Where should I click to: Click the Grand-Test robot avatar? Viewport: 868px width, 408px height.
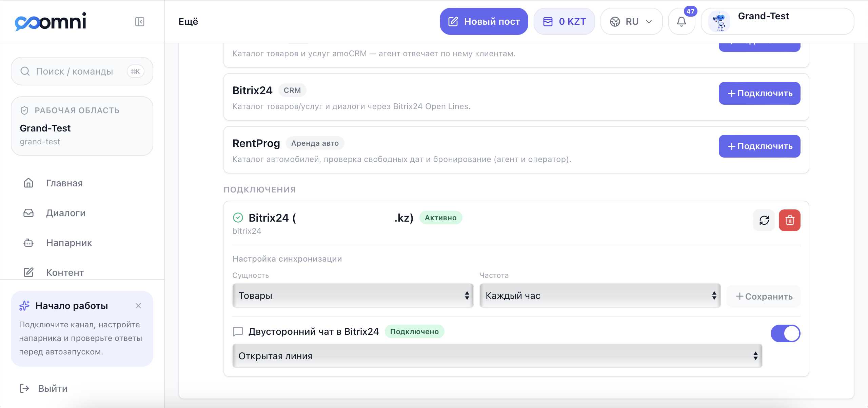[x=719, y=21]
